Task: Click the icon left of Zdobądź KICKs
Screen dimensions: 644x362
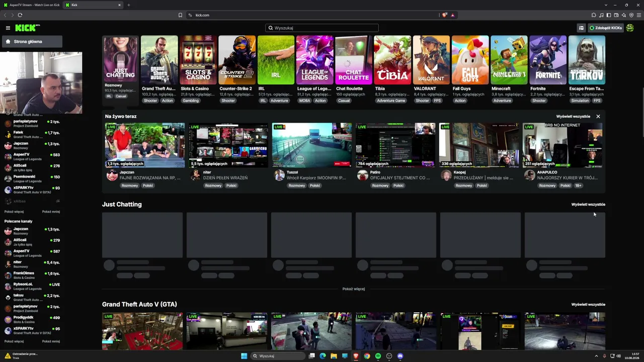Action: coord(581,28)
